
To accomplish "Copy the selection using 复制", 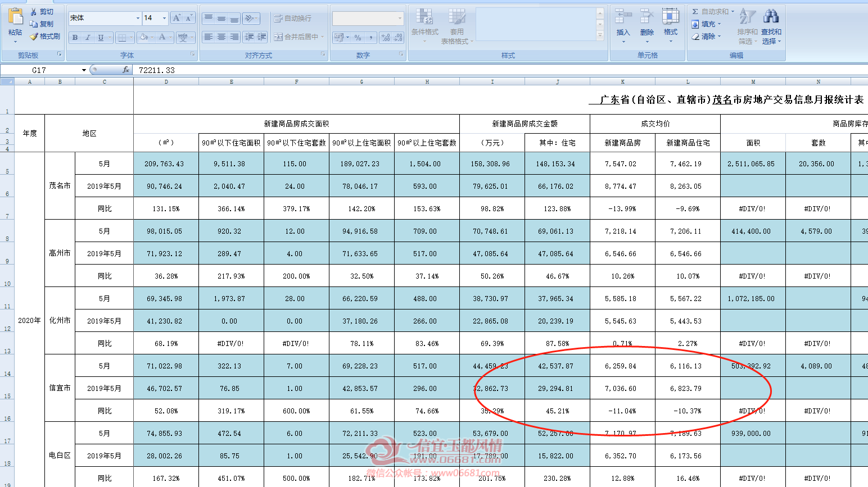I will (x=42, y=24).
